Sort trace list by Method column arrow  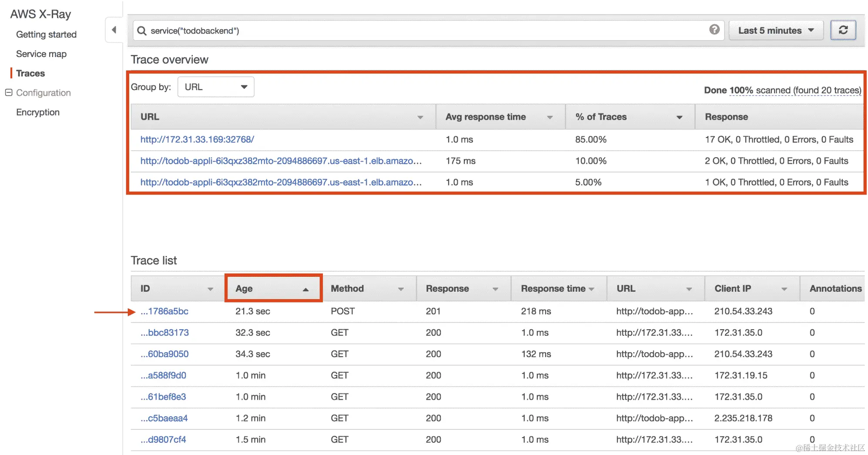point(401,289)
